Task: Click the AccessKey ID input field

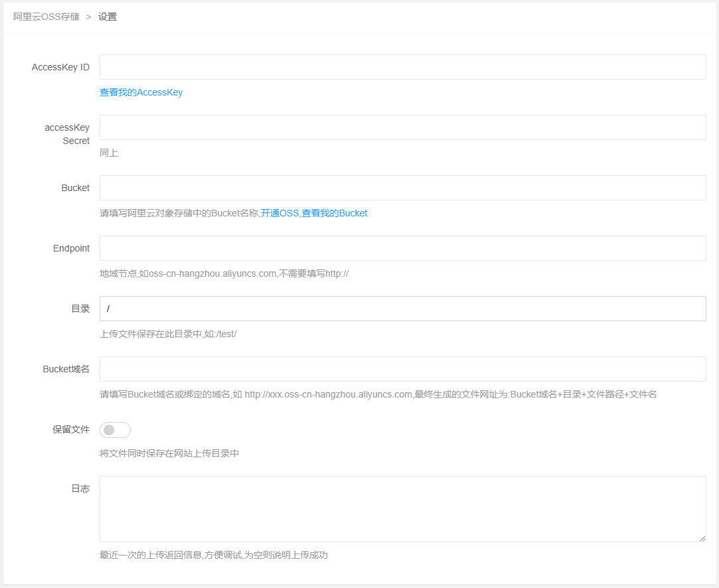Action: pos(402,67)
